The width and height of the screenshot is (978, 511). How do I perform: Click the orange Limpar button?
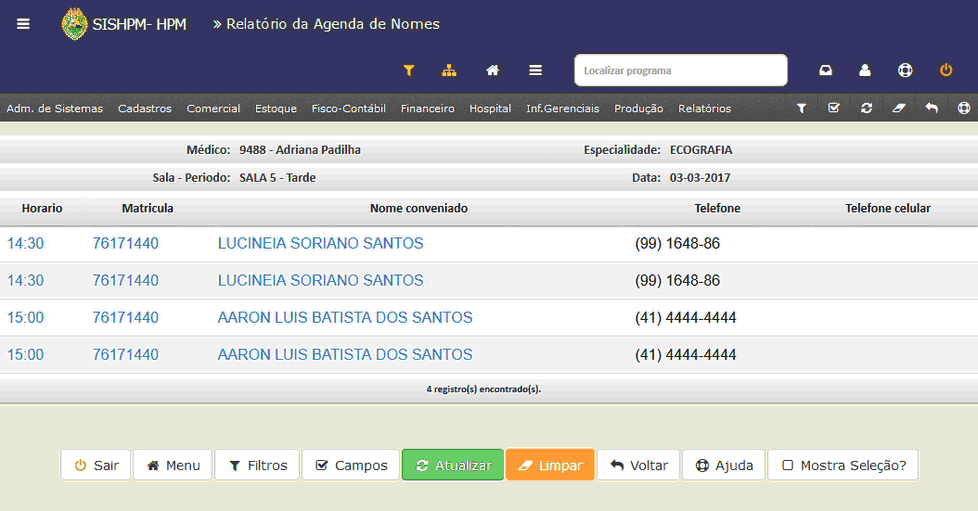point(550,465)
